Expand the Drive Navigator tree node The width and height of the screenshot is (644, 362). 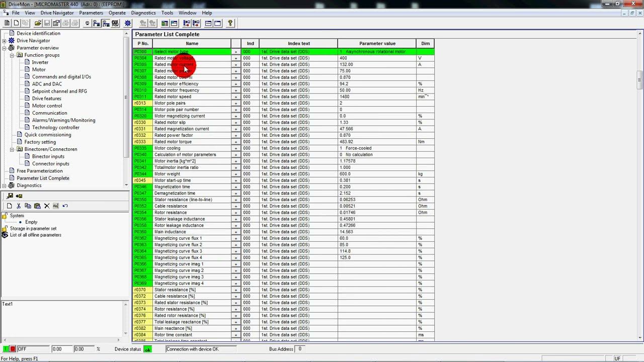4,41
